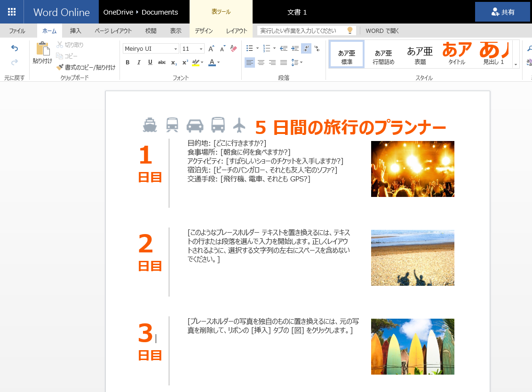Click the redo arrow icon
This screenshot has width=532, height=392.
point(14,62)
